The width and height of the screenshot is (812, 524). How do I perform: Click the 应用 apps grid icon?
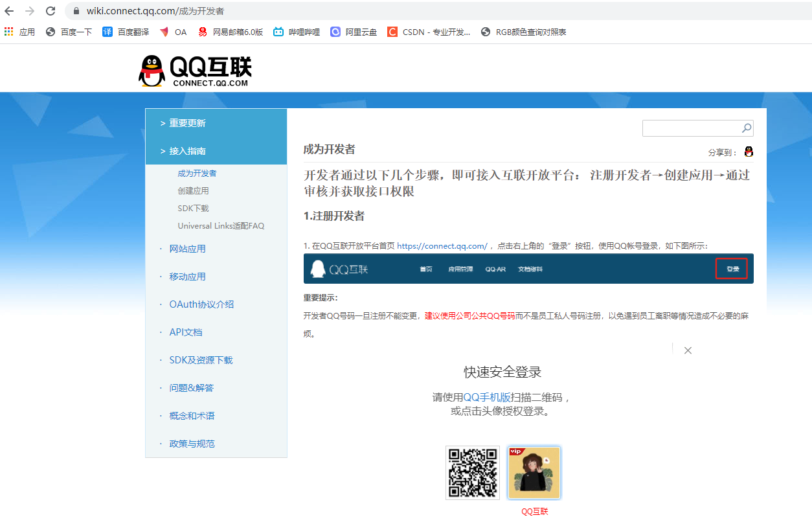click(10, 31)
